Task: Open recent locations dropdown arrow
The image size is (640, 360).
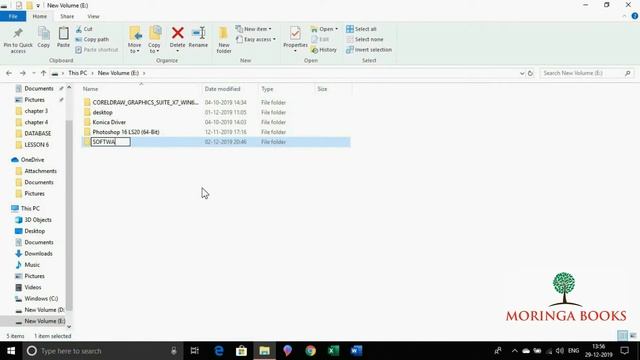Action: coord(34,73)
